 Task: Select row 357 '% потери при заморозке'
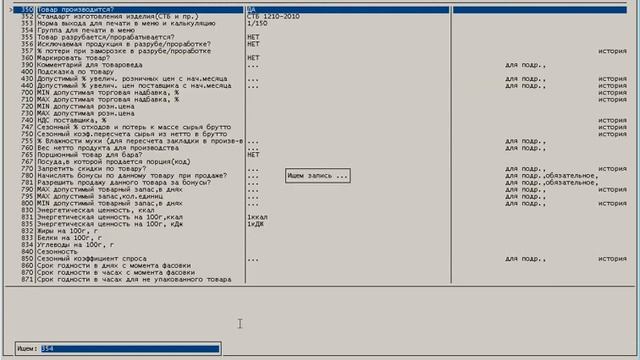click(320, 51)
